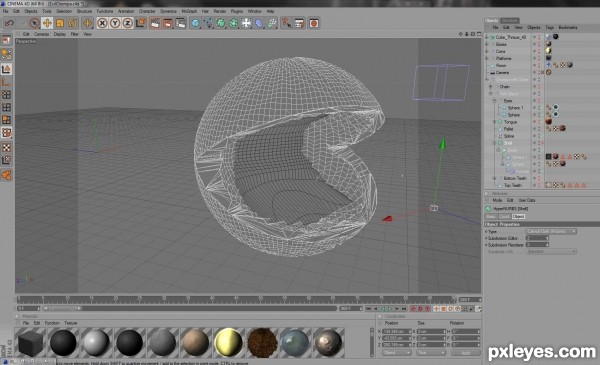Activate the Move tool
This screenshot has height=365, width=600.
47,23
